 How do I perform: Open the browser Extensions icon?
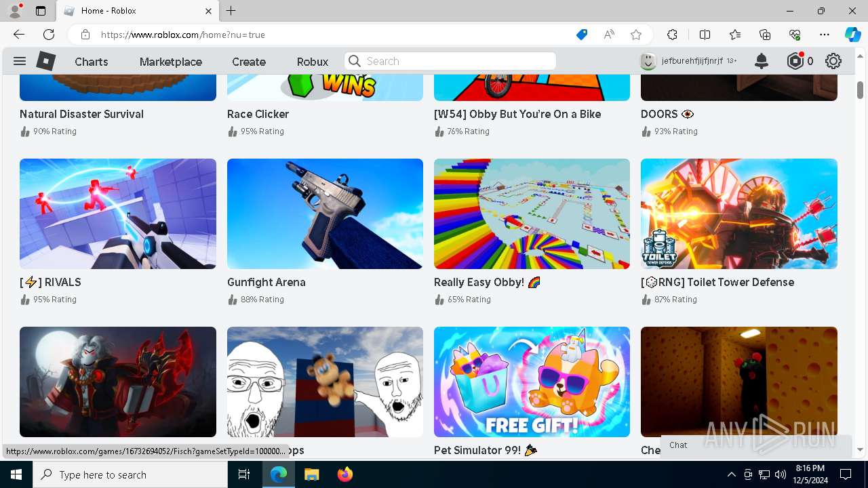[x=672, y=35]
